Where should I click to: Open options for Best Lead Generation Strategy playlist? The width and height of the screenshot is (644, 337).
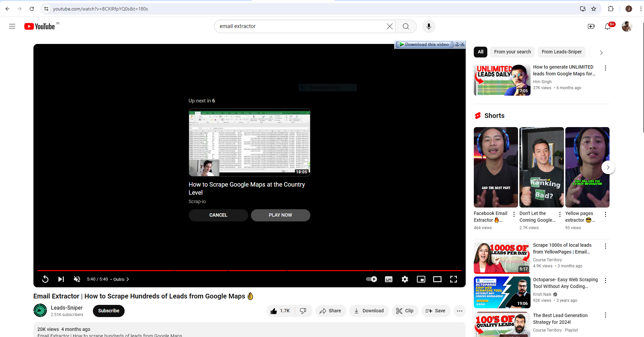[605, 315]
